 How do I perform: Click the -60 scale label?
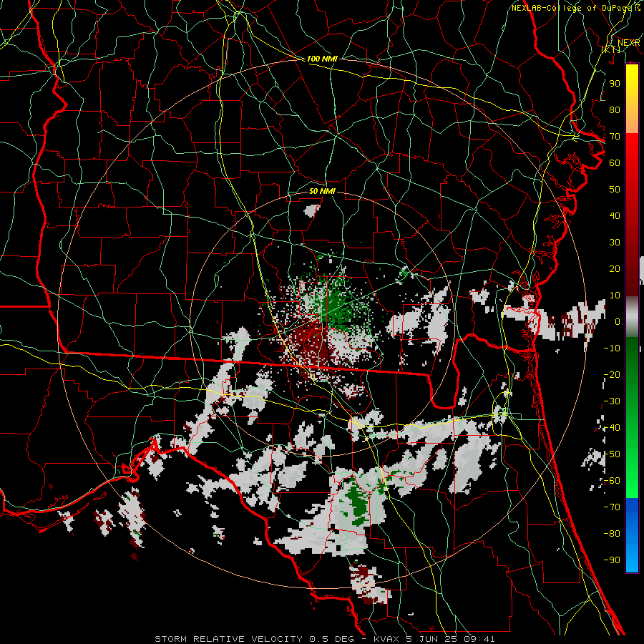[x=612, y=481]
